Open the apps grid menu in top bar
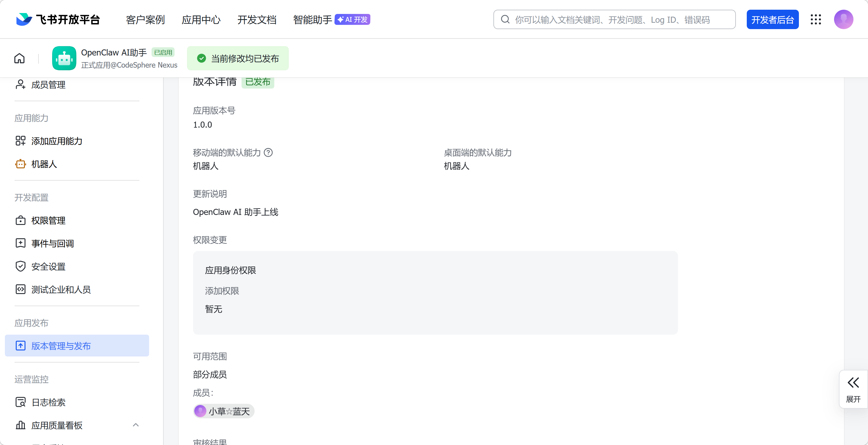868x445 pixels. point(816,19)
